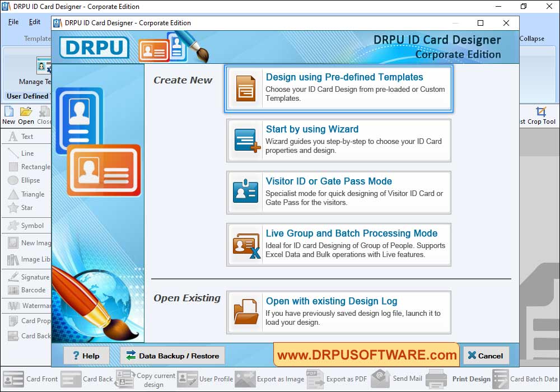
Task: Cancel the startup dialog
Action: pyautogui.click(x=486, y=356)
